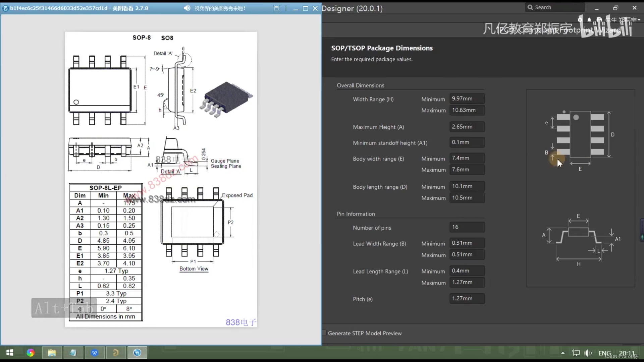Click the ENG language indicator
The width and height of the screenshot is (644, 362).
(x=604, y=353)
